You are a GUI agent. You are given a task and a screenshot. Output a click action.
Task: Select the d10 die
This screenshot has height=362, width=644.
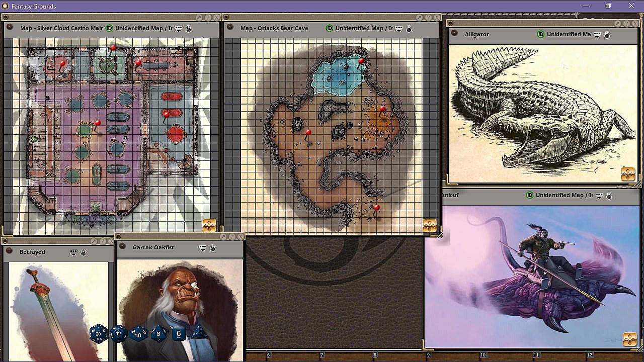[138, 334]
